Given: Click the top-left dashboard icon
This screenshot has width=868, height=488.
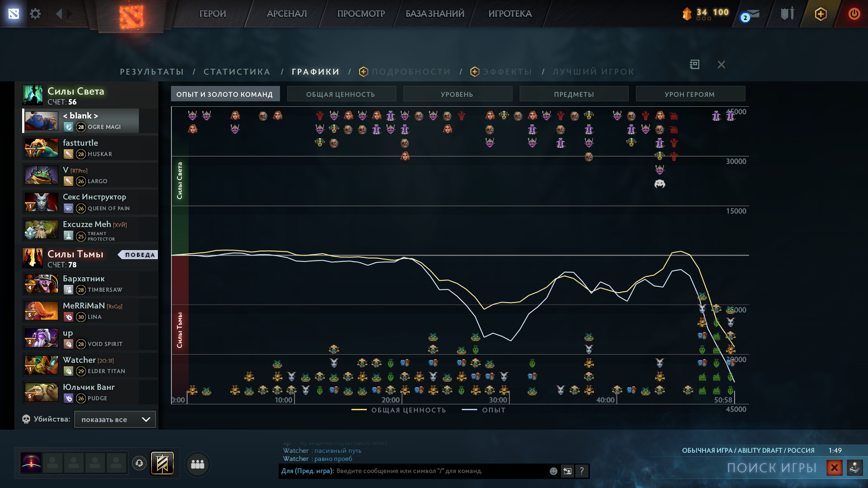Looking at the screenshot, I should (14, 14).
